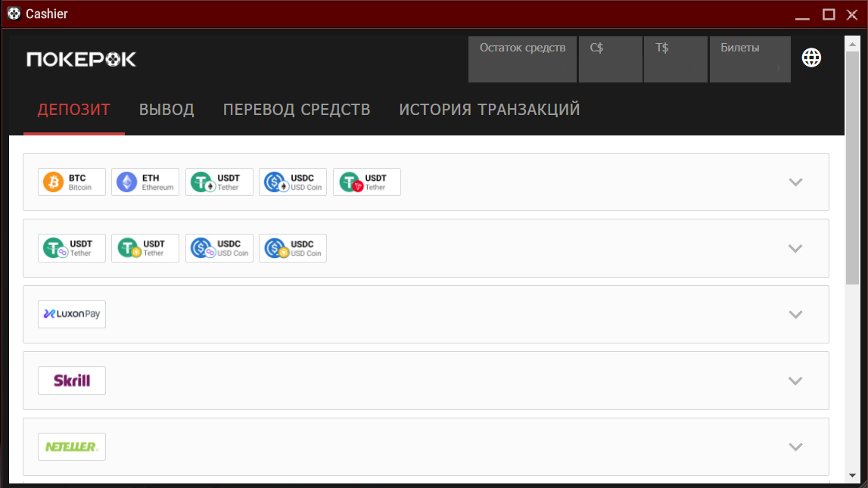Expand the Neteller section chevron

coord(795,447)
